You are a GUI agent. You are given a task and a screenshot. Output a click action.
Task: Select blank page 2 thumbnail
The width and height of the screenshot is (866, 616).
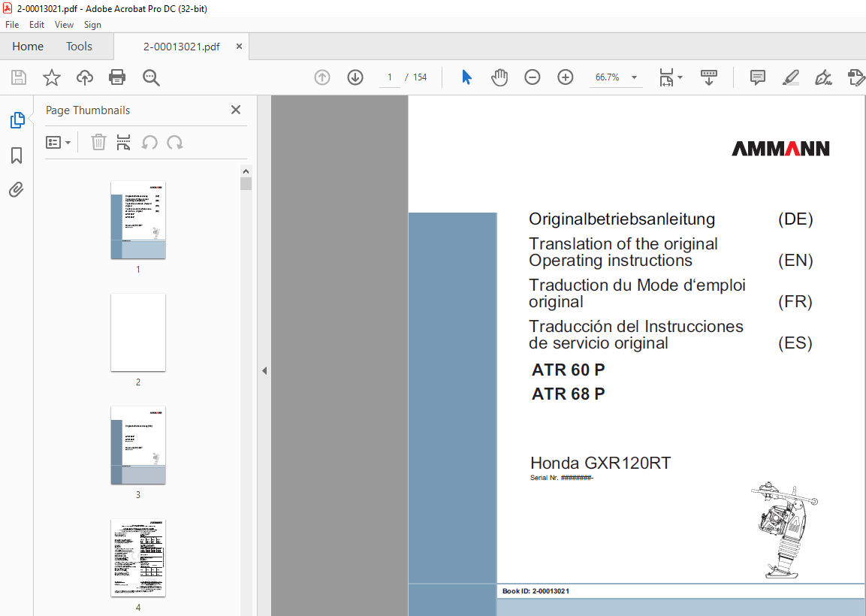coord(138,333)
